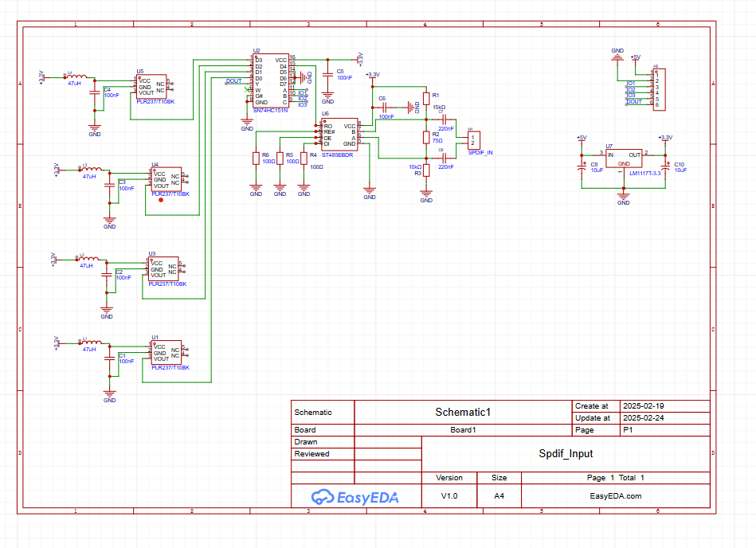This screenshot has width=756, height=548.
Task: Select resistor R1 15kΩ symbol
Action: [426, 99]
